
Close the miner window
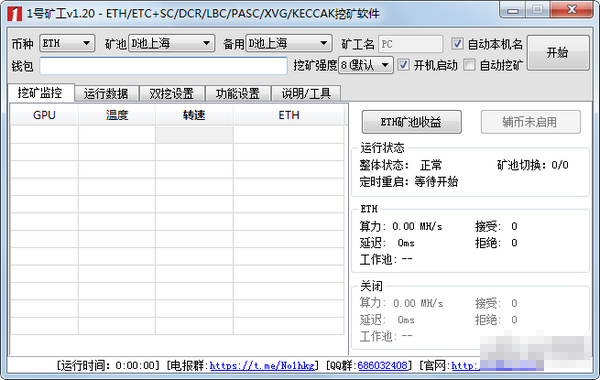(571, 10)
